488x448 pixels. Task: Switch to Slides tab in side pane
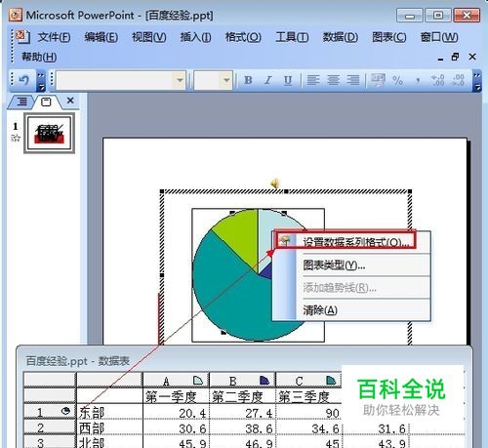[x=46, y=102]
